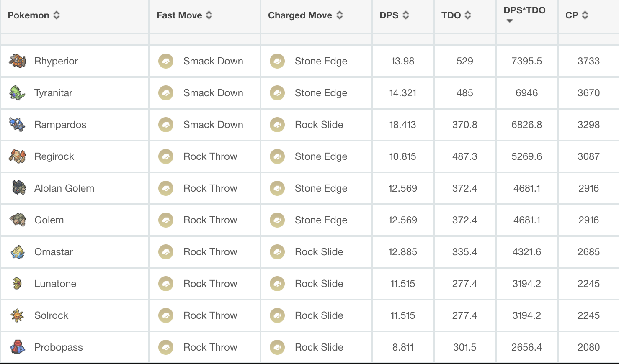This screenshot has height=364, width=619.
Task: Click the Probopass sprite icon
Action: pos(18,347)
